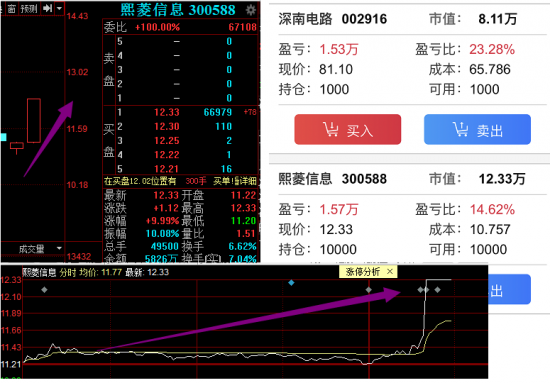This screenshot has height=383, width=550.
Task: Open 买单详细 link in order book
Action: (235, 181)
